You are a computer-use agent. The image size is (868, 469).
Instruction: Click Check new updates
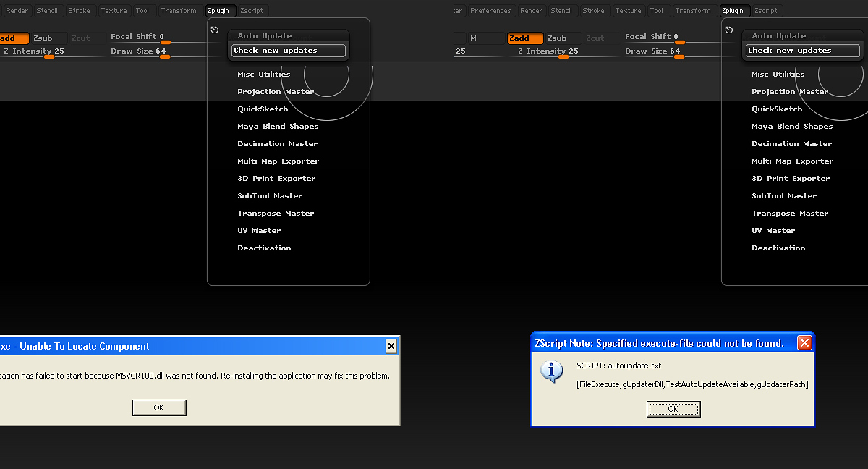pos(288,50)
